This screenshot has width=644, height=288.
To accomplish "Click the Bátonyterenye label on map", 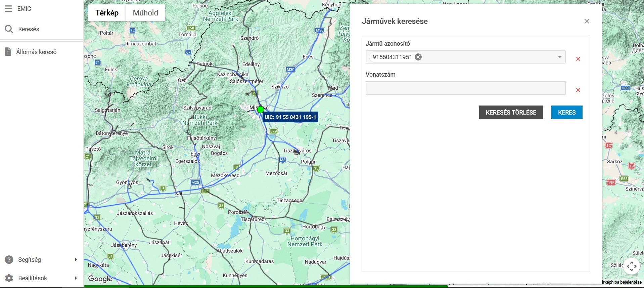I will 112,133.
